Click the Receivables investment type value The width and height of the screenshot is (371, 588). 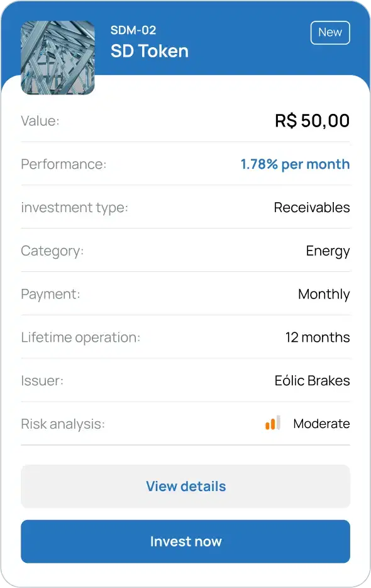click(312, 207)
